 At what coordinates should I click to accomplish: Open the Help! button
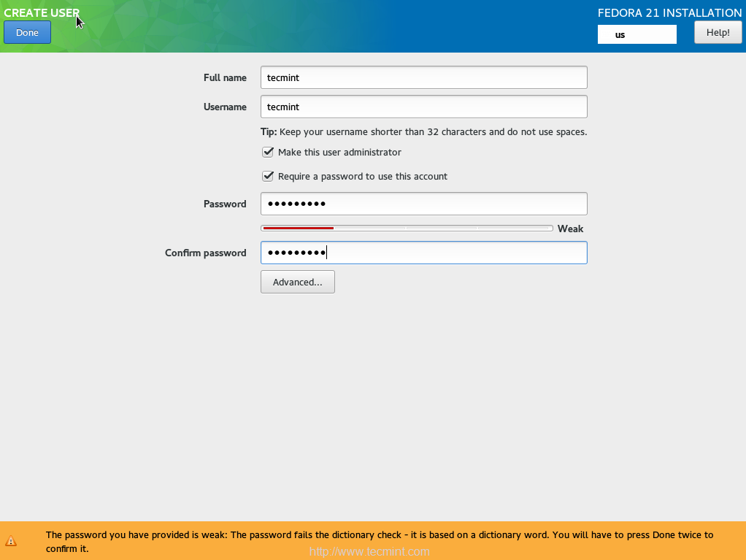point(718,32)
